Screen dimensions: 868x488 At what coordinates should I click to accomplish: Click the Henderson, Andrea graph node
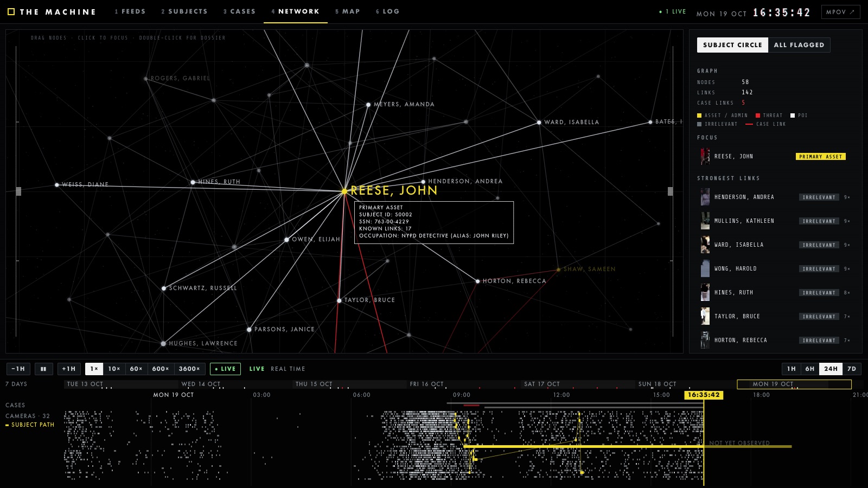[423, 182]
